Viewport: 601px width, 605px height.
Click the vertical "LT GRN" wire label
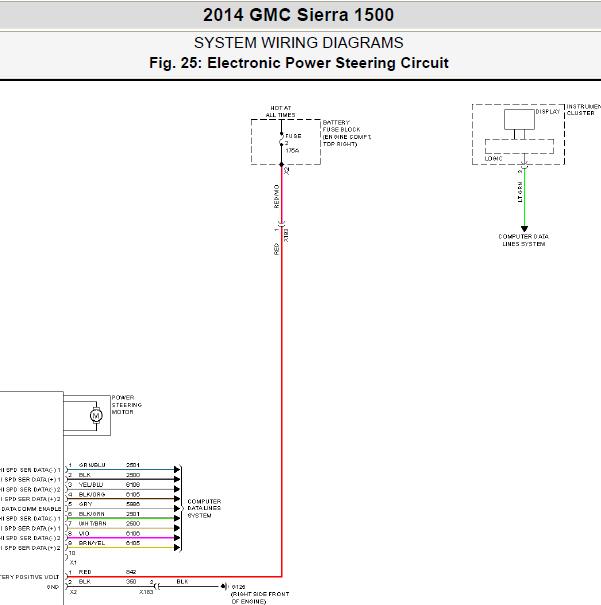tap(520, 192)
